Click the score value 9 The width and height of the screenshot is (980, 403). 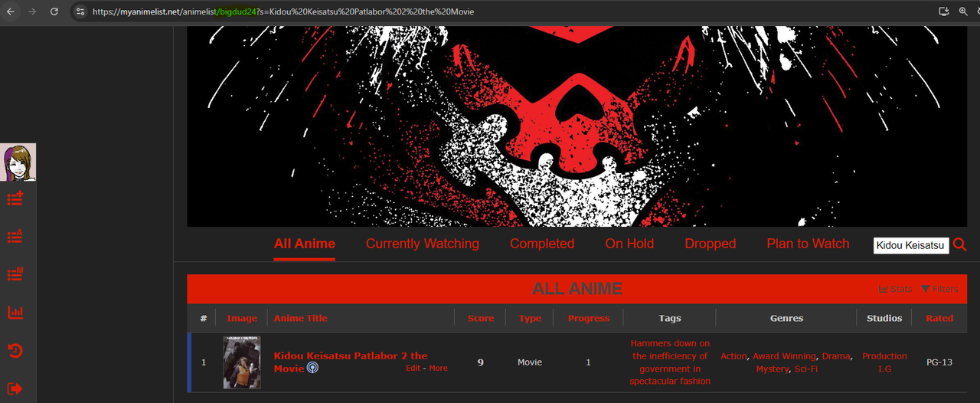481,362
